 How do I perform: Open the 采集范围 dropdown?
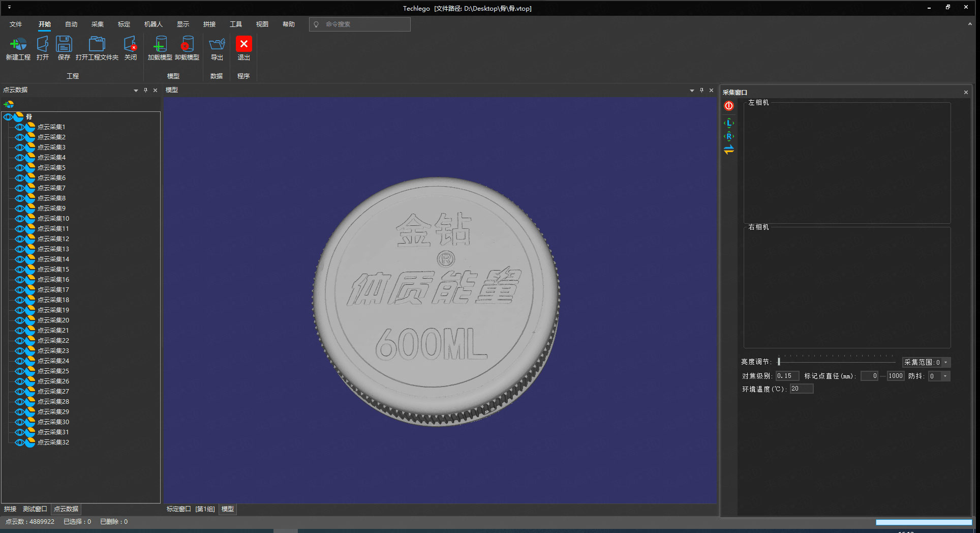click(x=945, y=363)
